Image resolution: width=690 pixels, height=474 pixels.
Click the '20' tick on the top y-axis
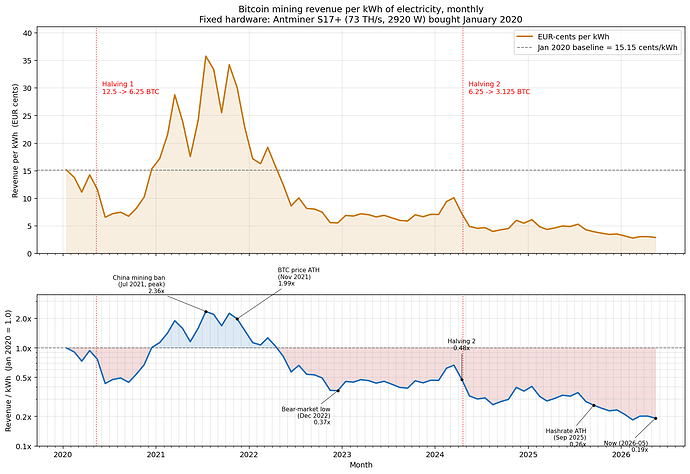click(x=28, y=143)
